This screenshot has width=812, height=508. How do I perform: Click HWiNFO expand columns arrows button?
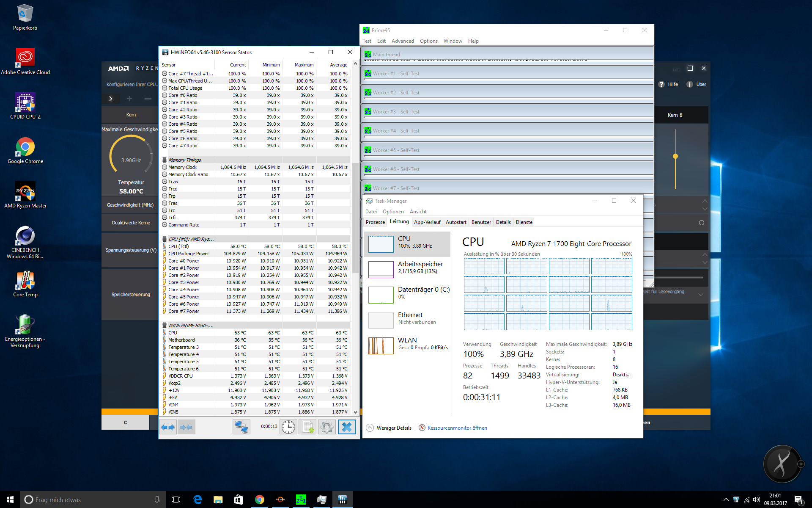click(x=168, y=427)
